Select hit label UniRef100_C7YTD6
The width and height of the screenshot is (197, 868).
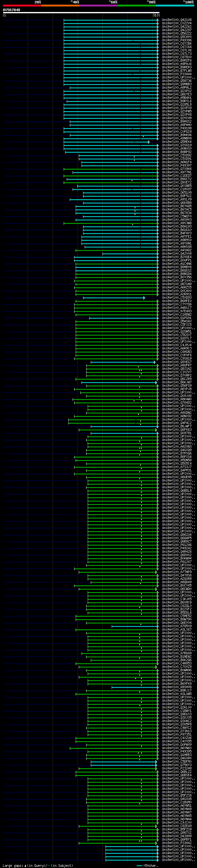(x=177, y=304)
